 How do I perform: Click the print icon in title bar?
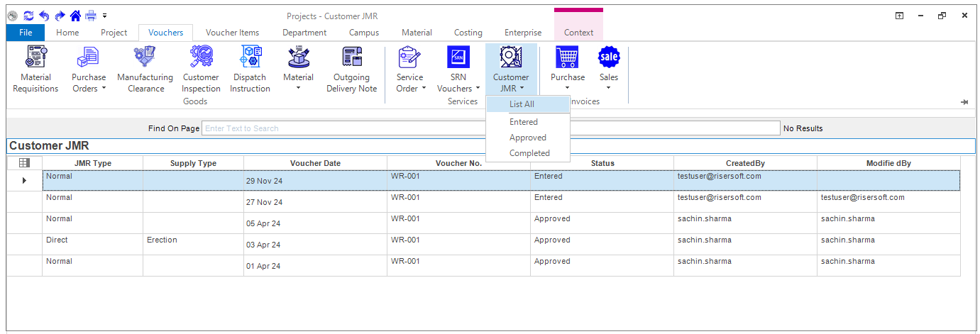91,15
